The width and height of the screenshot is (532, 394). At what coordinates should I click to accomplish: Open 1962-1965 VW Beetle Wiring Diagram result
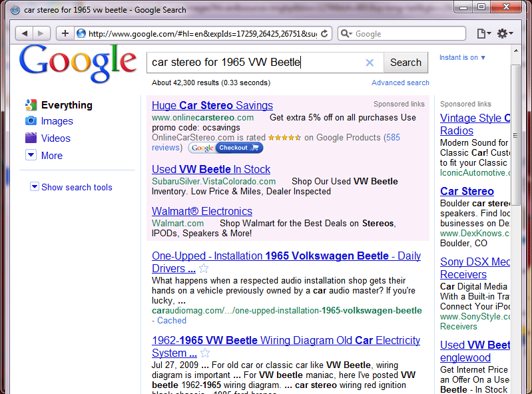[286, 346]
